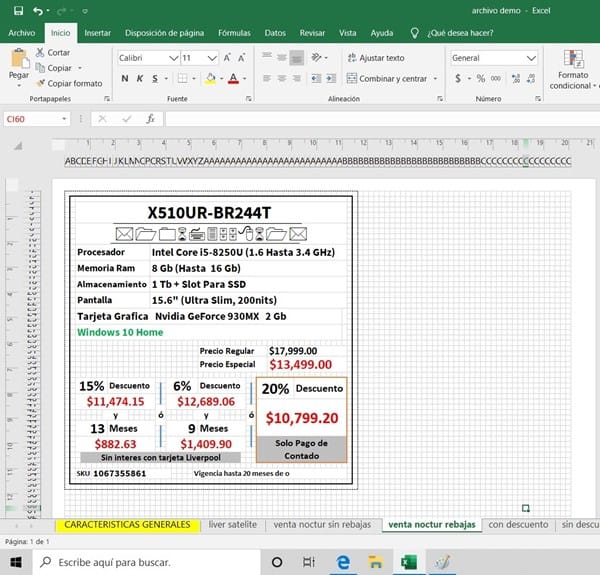Expand the General number format dropdown

pos(531,58)
